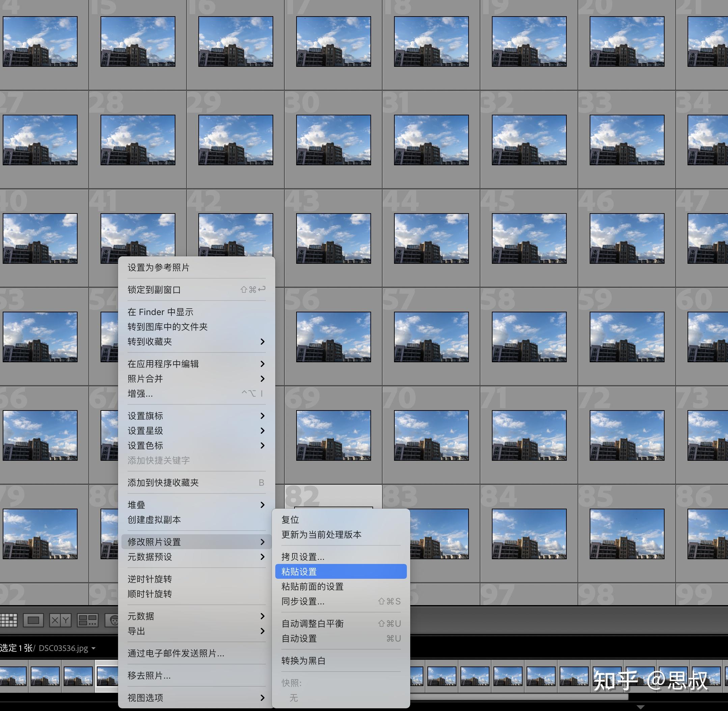Switch to loupe view icon
Image resolution: width=728 pixels, height=711 pixels.
click(x=33, y=620)
